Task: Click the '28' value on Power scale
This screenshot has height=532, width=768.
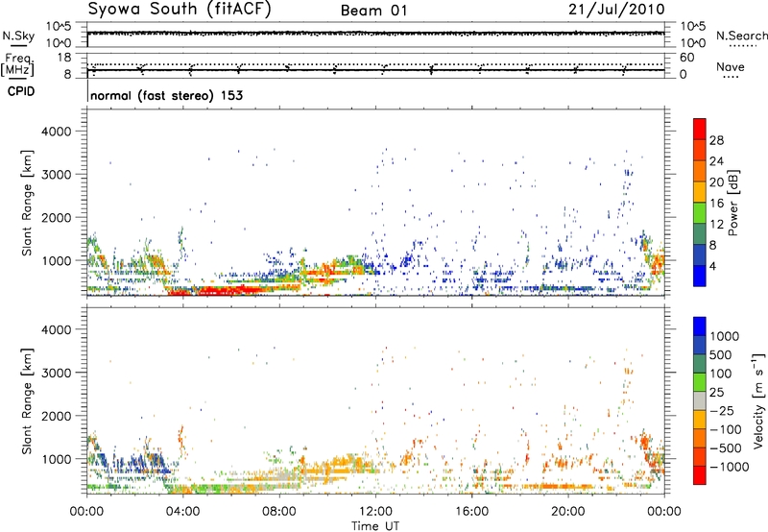Action: tap(716, 140)
